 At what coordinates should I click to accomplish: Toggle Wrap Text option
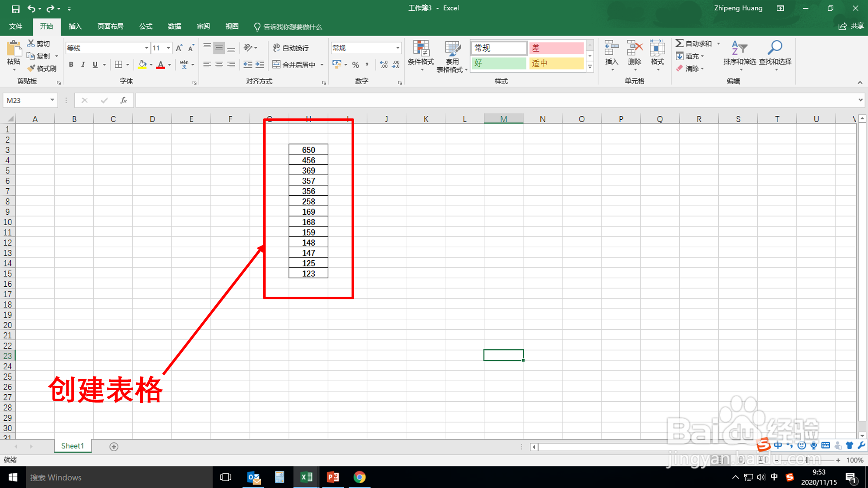pos(291,48)
